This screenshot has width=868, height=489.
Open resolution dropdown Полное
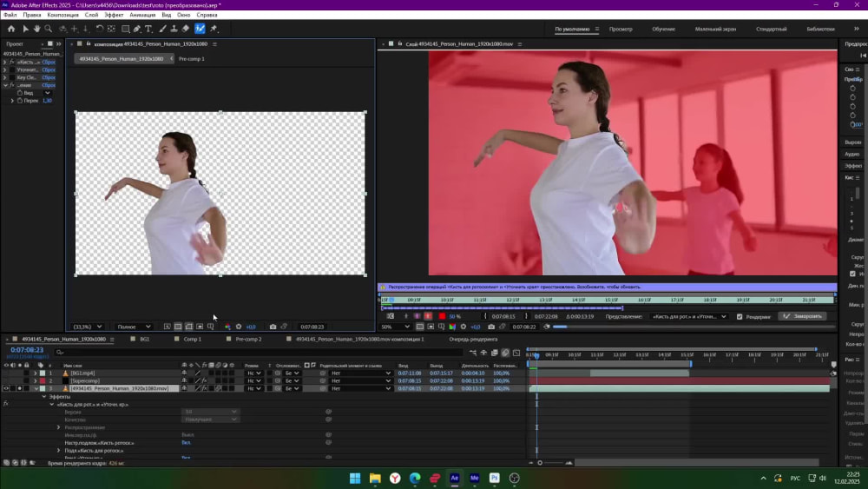134,327
